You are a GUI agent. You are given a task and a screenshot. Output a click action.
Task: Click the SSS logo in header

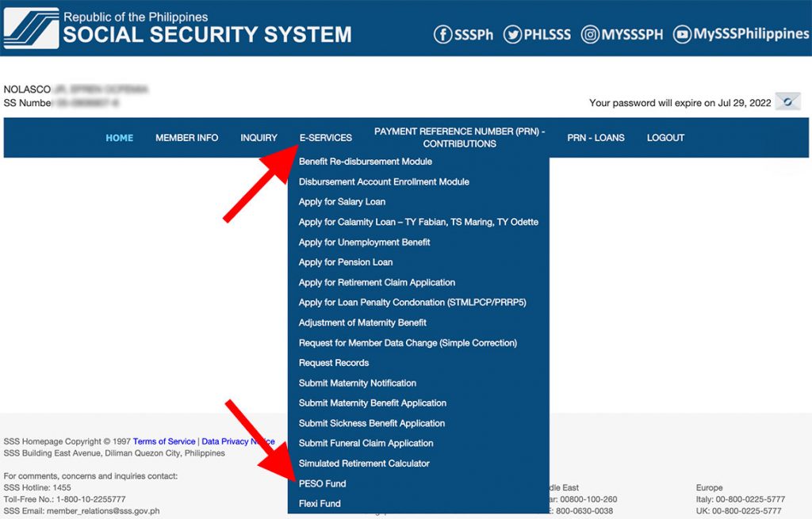(31, 28)
